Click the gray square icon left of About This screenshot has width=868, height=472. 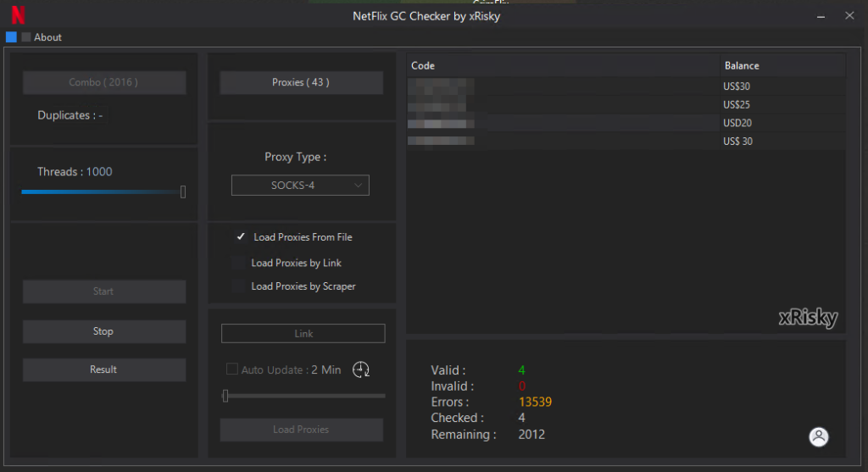tap(26, 37)
